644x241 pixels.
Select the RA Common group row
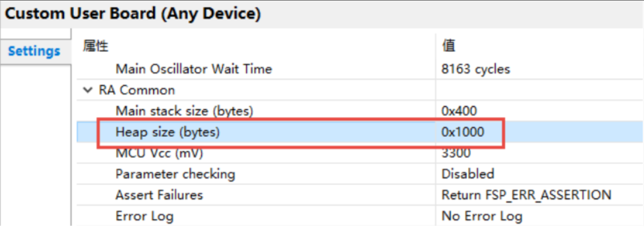click(137, 90)
